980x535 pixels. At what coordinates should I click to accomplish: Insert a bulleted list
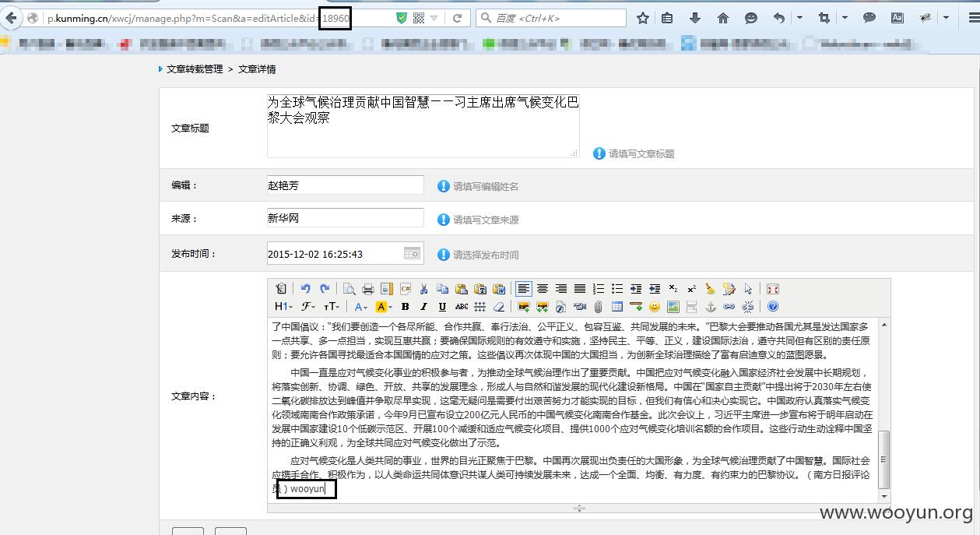pyautogui.click(x=617, y=289)
